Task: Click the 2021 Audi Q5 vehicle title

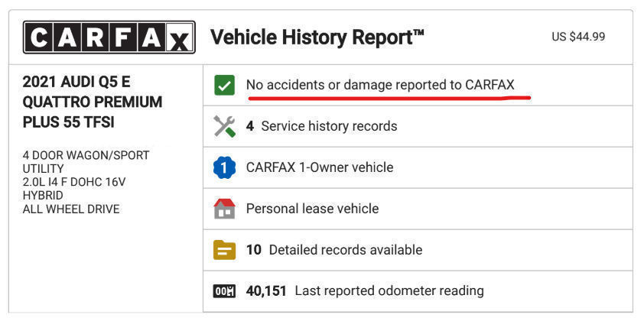Action: [x=93, y=102]
